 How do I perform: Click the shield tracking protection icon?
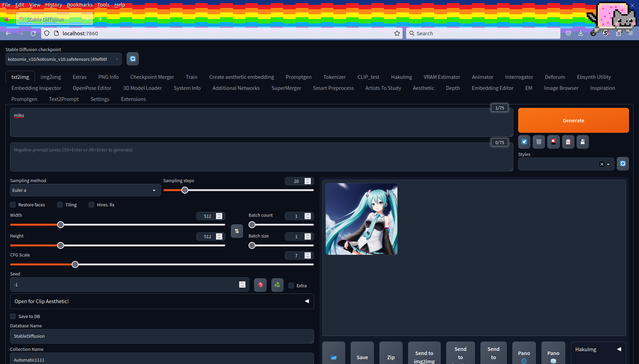click(x=47, y=33)
